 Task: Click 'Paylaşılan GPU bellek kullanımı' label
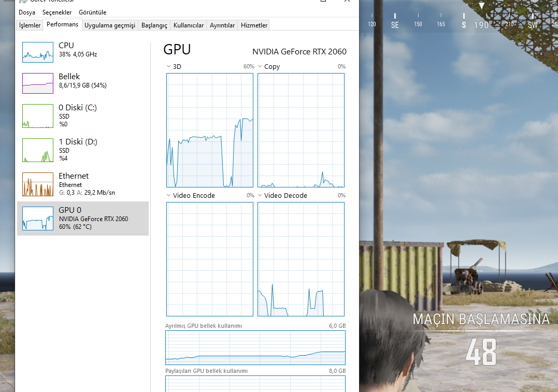coord(206,371)
